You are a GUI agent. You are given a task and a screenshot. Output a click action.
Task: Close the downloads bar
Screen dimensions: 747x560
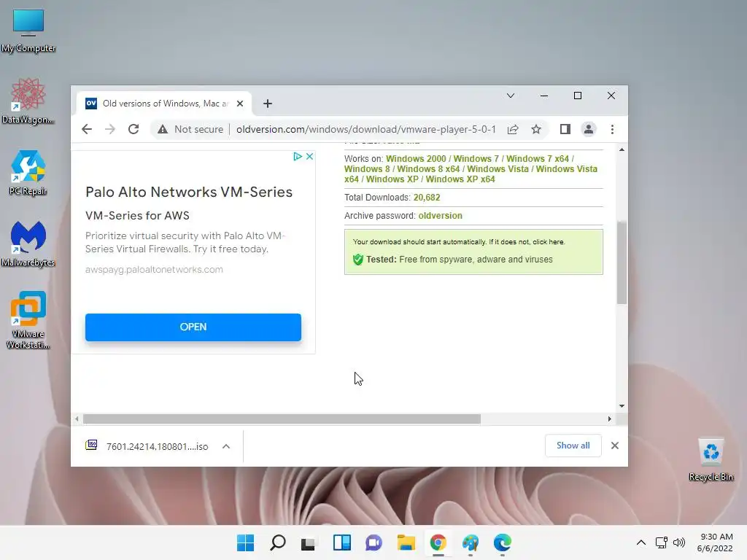pyautogui.click(x=614, y=446)
